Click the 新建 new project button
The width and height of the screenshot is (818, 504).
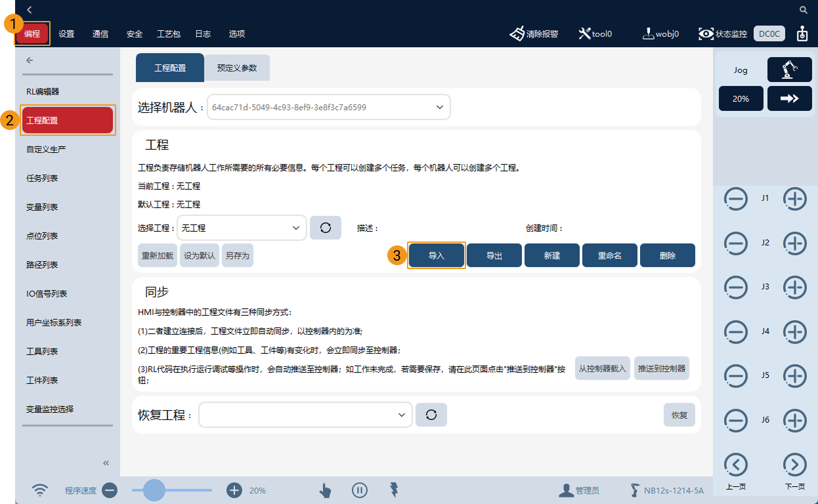(x=552, y=255)
